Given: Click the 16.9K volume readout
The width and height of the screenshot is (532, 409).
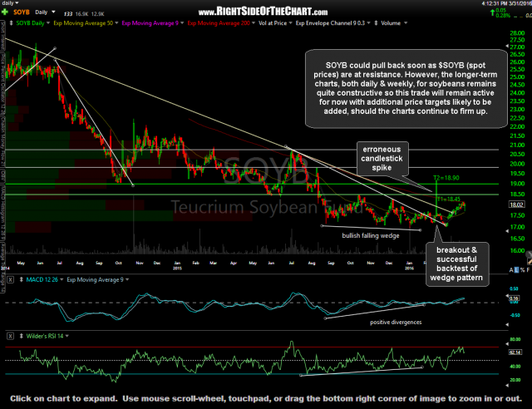Looking at the screenshot, I should 81,14.
